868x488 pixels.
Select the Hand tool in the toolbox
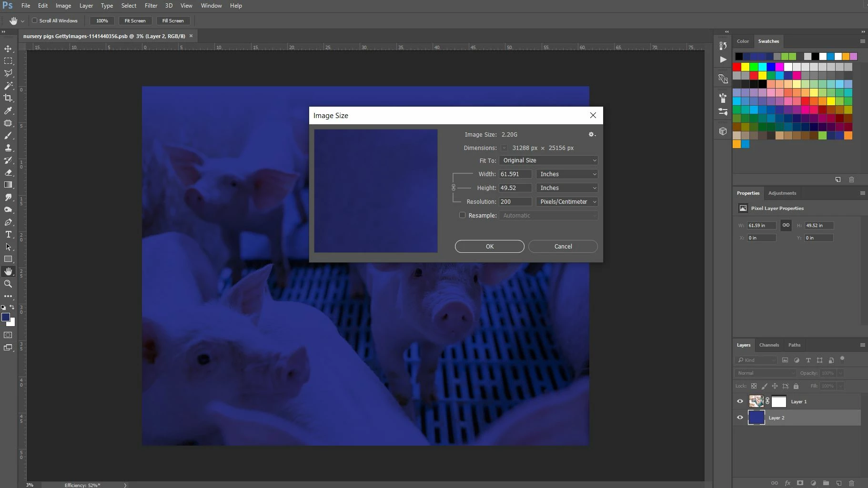(8, 271)
